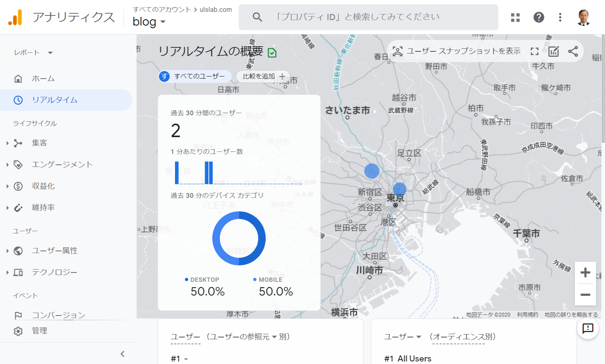Click the first bar in users-per-minute chart

[x=177, y=173]
